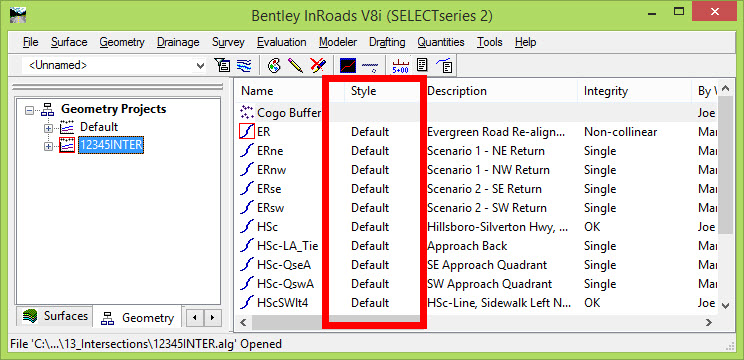Click the Default geometry project icon

pyautogui.click(x=67, y=127)
